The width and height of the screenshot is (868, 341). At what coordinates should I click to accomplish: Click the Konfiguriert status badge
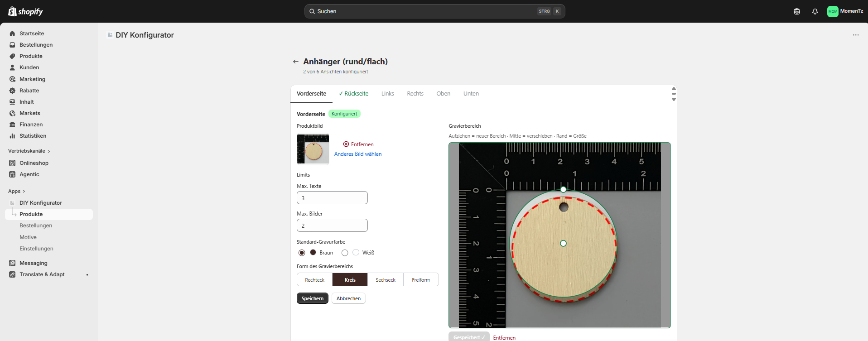[x=344, y=114]
